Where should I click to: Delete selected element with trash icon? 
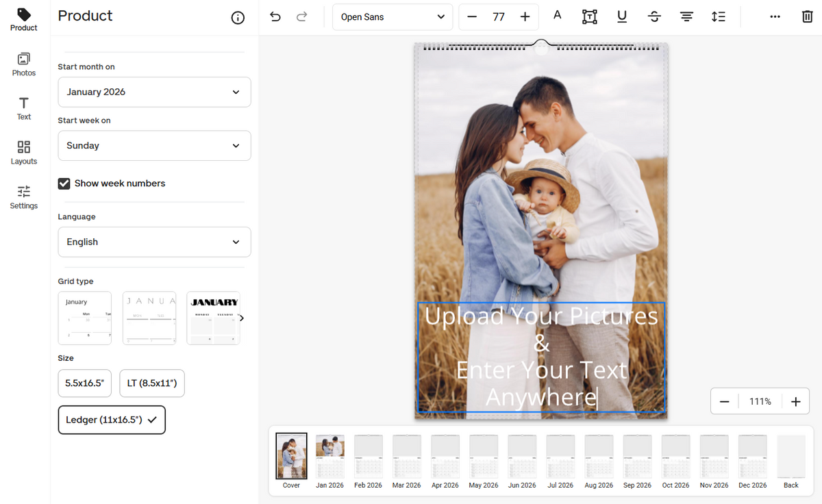coord(807,17)
